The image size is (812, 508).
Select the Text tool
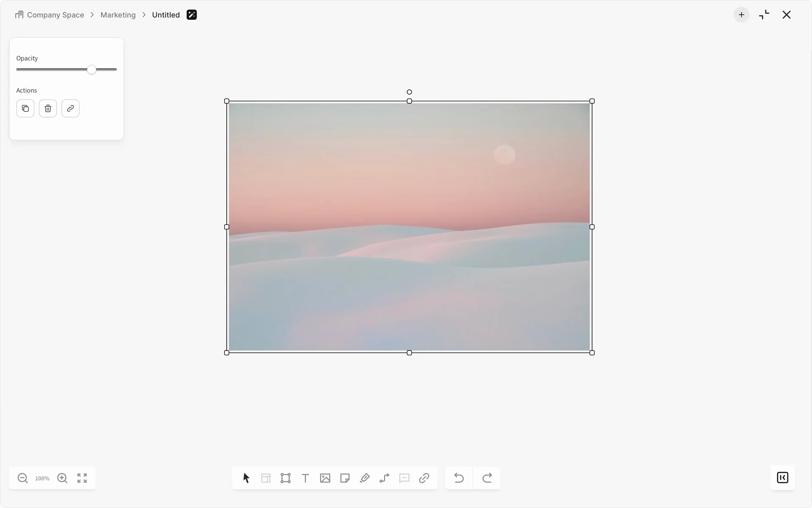point(305,478)
